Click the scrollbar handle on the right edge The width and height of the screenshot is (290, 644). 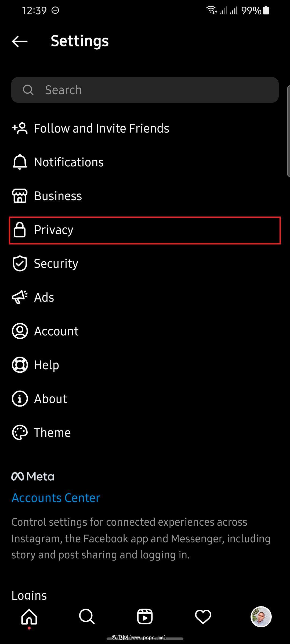pyautogui.click(x=288, y=131)
